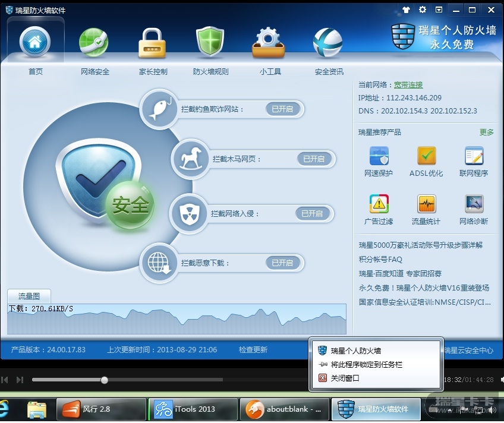
Task: Open the 家长控制 padlock icon
Action: [x=152, y=43]
